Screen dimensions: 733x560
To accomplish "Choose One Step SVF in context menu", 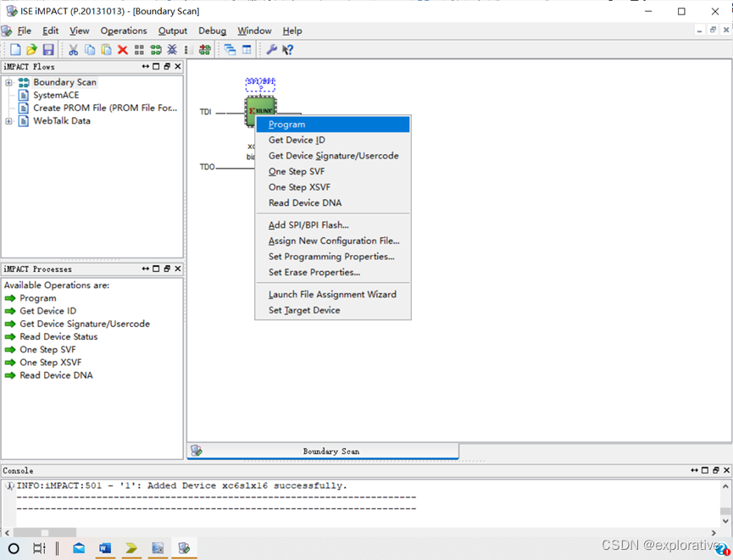I will pos(333,171).
